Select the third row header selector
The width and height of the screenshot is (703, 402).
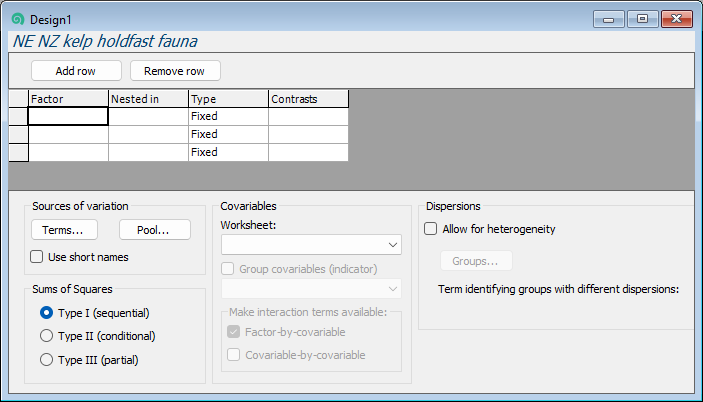click(18, 152)
